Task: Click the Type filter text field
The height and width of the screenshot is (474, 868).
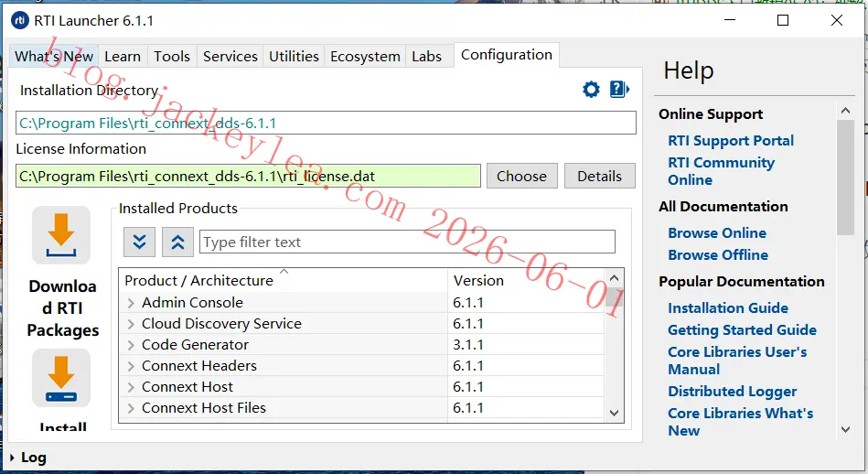Action: click(407, 242)
